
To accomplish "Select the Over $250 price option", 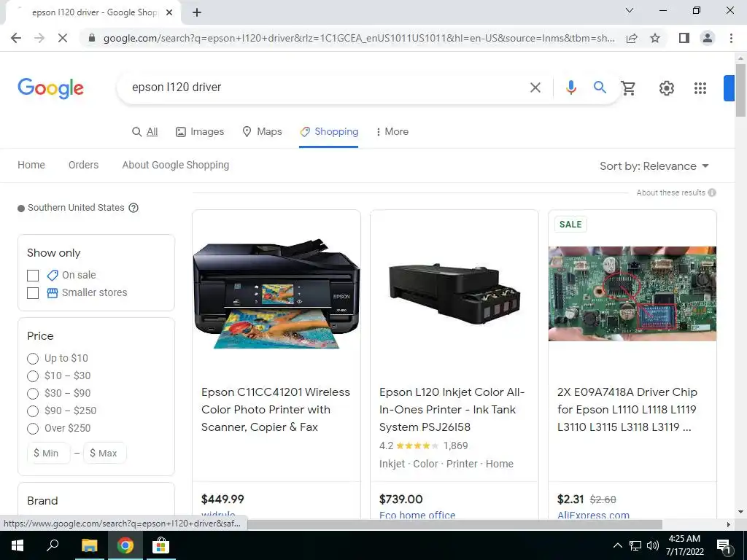I will click(x=33, y=429).
